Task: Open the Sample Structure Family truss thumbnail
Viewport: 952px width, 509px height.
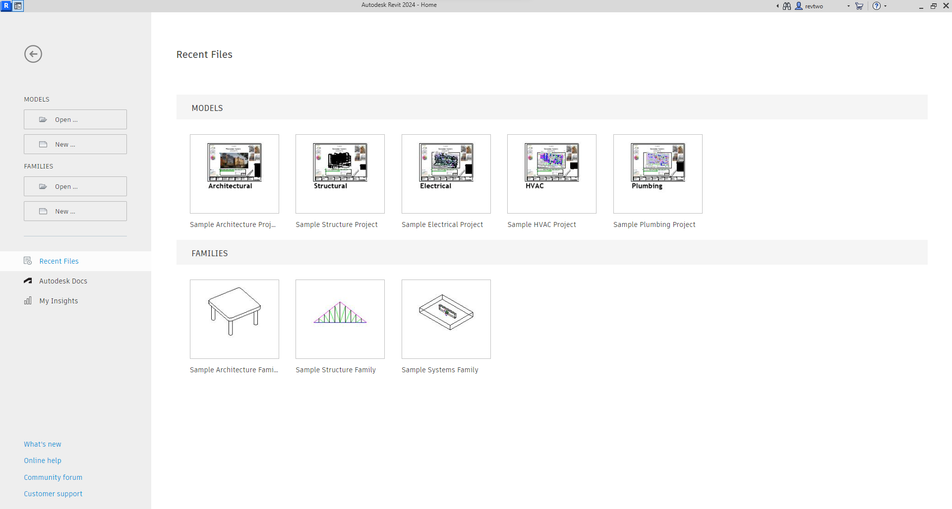Action: tap(340, 319)
